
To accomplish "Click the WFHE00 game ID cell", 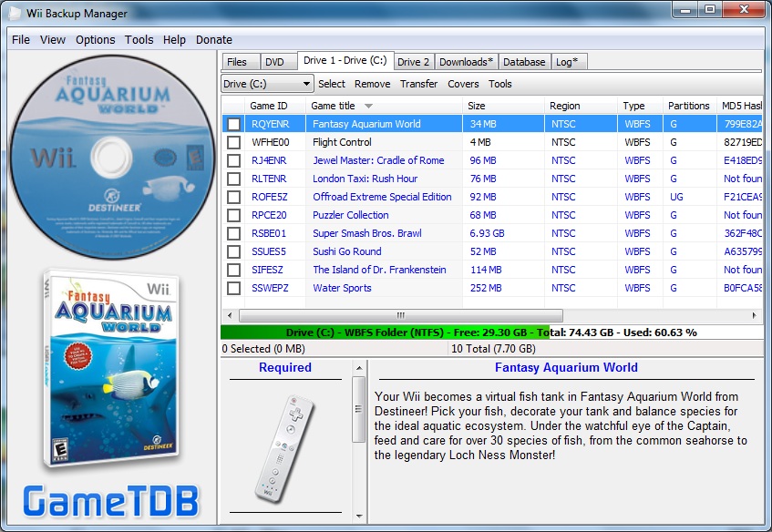I will click(271, 142).
